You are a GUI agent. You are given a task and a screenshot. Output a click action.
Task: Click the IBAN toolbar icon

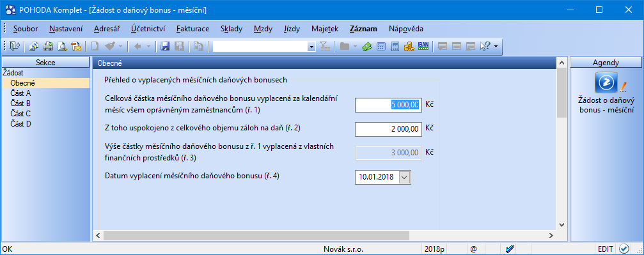[x=423, y=47]
